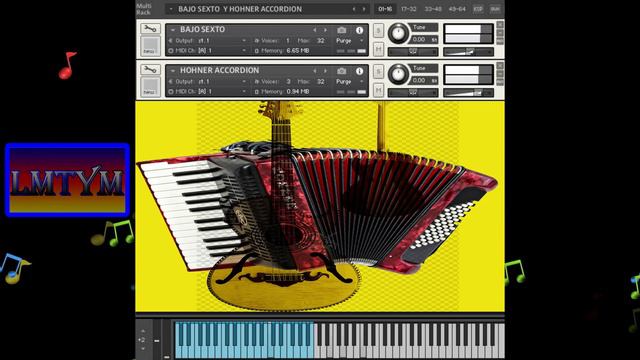
Task: Click Tune value 0.00 for BAJO SEXTO
Action: (x=419, y=40)
